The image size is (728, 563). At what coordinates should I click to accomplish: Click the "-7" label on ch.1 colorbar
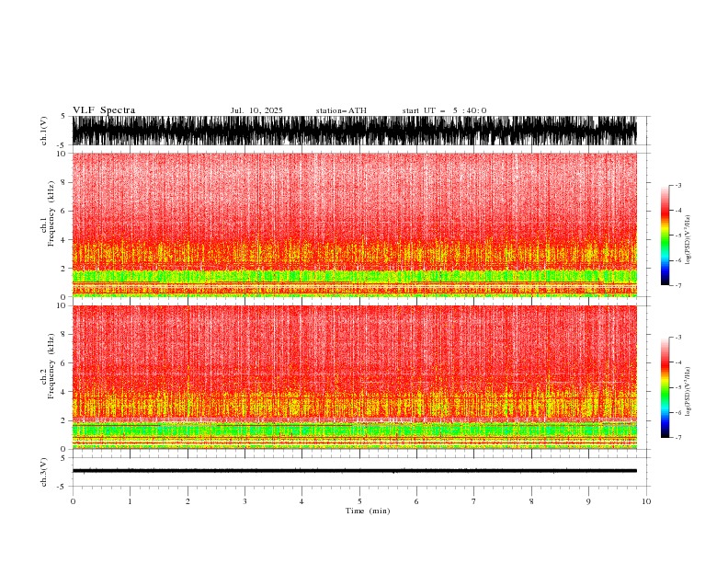[x=678, y=285]
